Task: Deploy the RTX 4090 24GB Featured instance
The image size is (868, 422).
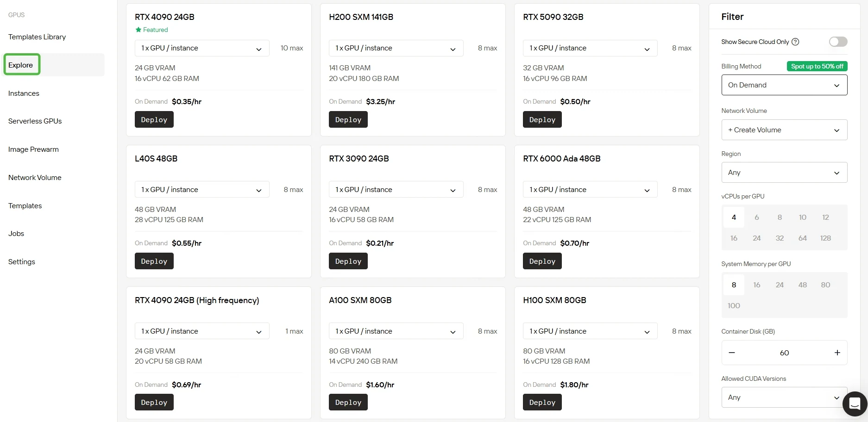Action: 154,119
